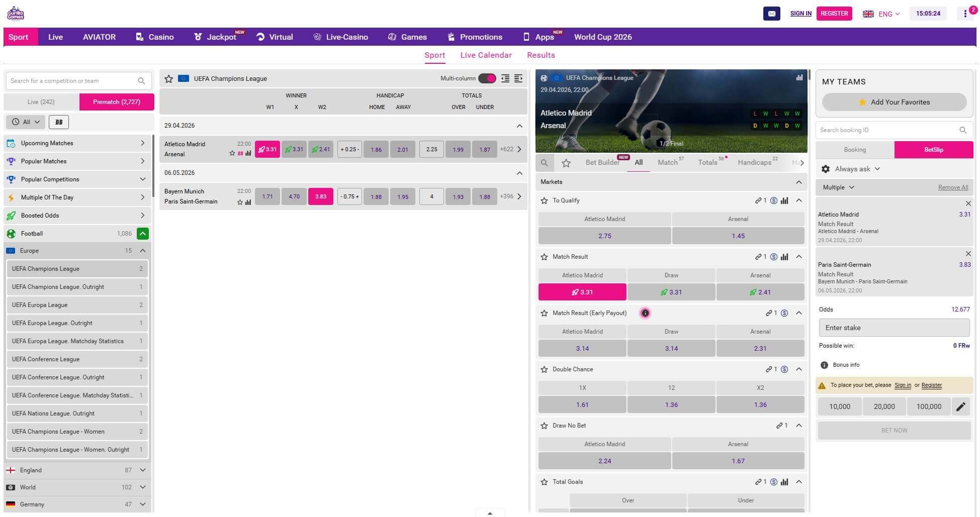This screenshot has width=980, height=517.
Task: Open the AVIATOR menu item
Action: click(99, 37)
